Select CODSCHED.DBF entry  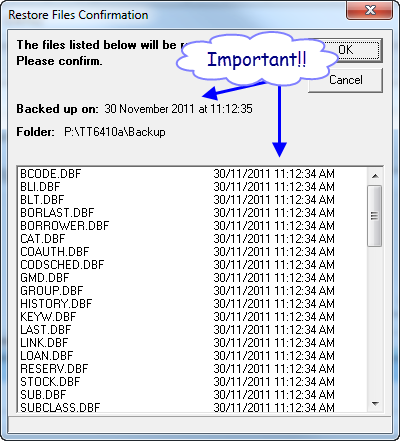click(193, 265)
